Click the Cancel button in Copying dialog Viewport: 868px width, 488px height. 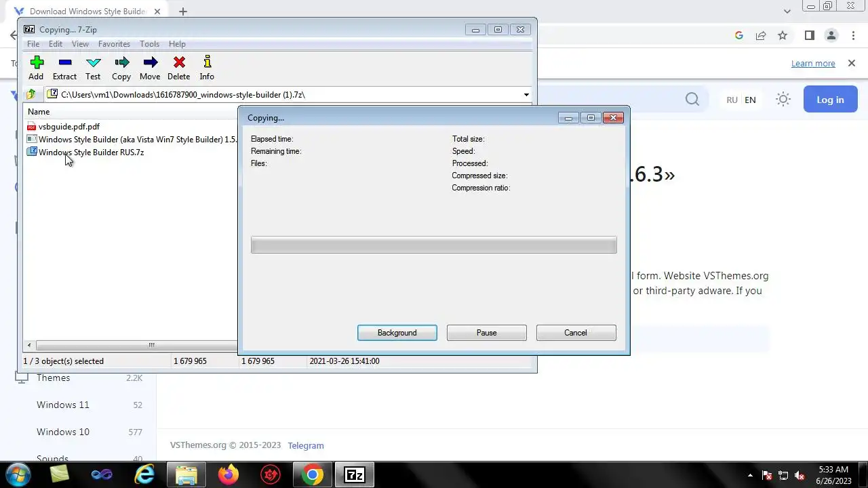(576, 333)
